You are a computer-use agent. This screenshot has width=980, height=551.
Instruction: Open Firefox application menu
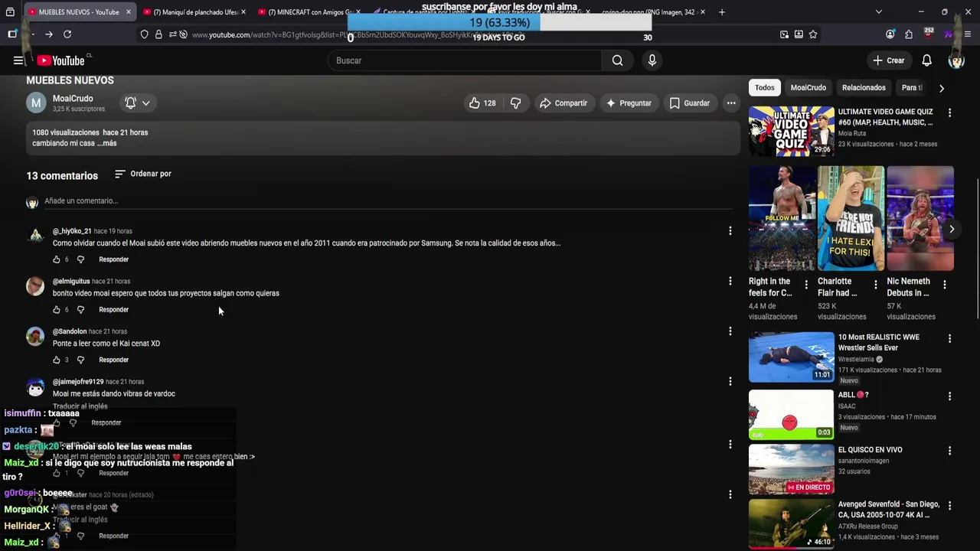click(968, 34)
